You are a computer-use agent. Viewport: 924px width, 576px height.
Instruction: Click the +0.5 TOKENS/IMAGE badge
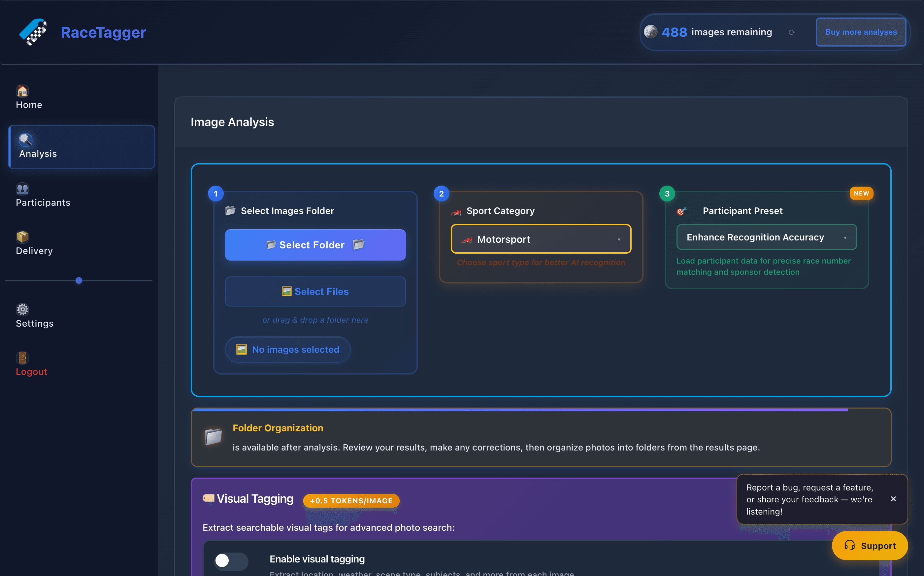(351, 501)
